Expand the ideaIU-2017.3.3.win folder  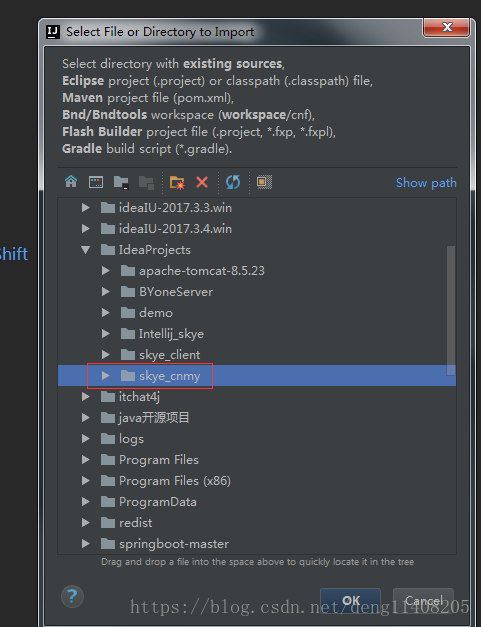(x=86, y=208)
